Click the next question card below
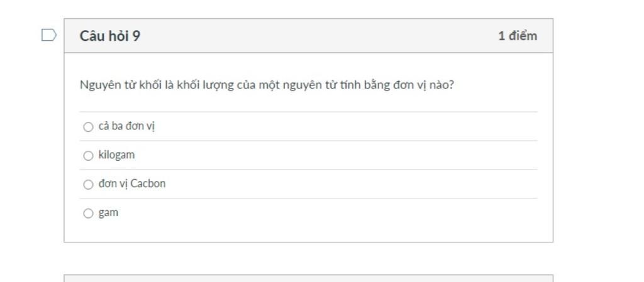This screenshot has width=644, height=282. [308, 278]
